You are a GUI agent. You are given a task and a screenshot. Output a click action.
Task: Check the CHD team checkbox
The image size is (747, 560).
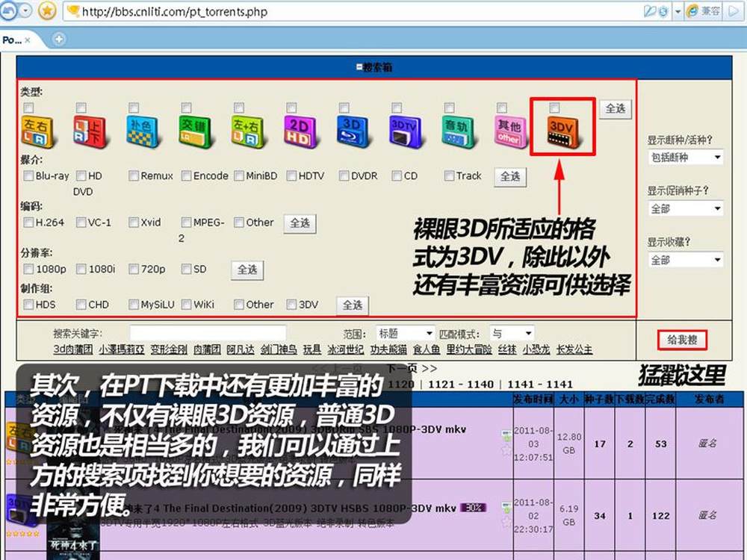click(81, 305)
